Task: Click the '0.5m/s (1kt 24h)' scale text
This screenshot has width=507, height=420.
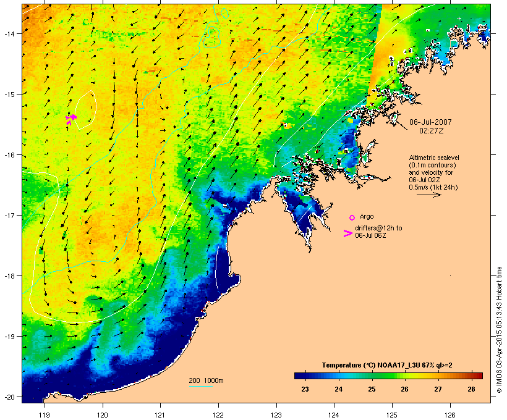Action: (x=433, y=187)
